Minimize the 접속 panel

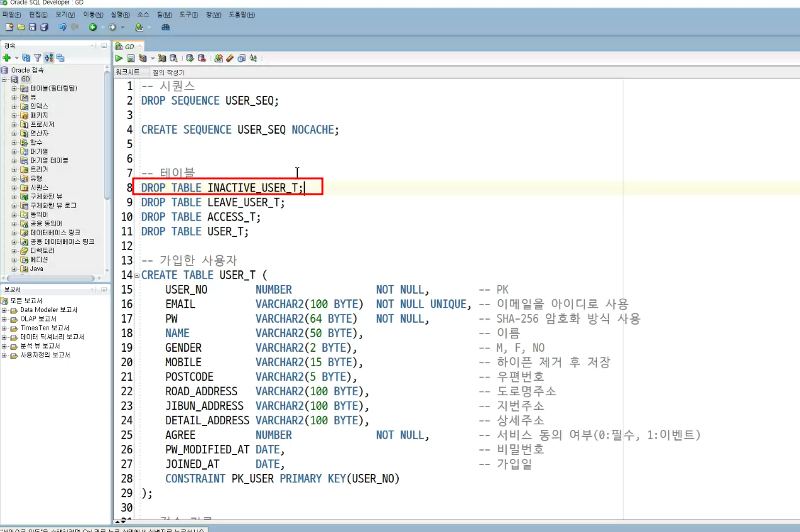click(x=104, y=45)
